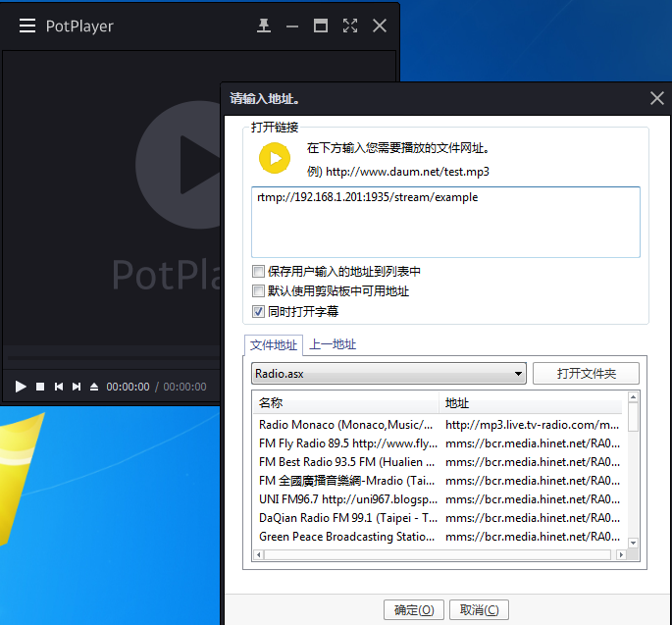The height and width of the screenshot is (625, 672).
Task: Click the 地址 column header
Action: pyautogui.click(x=532, y=403)
